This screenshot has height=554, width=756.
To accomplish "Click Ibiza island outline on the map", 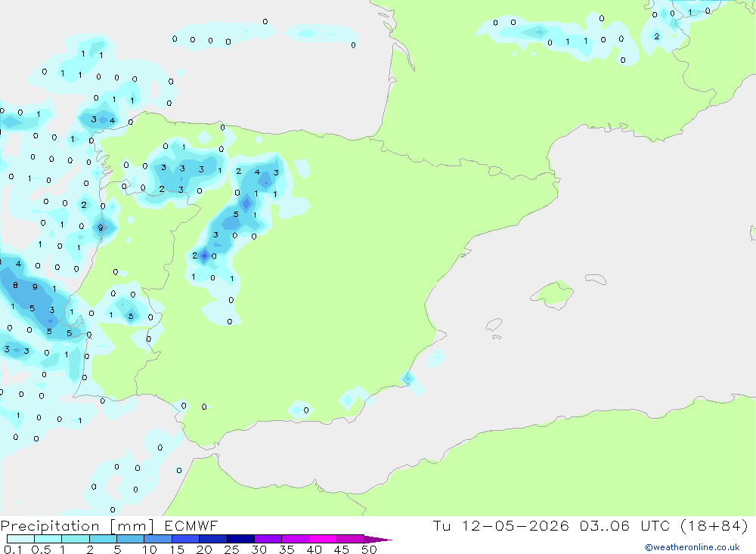I will coord(494,324).
